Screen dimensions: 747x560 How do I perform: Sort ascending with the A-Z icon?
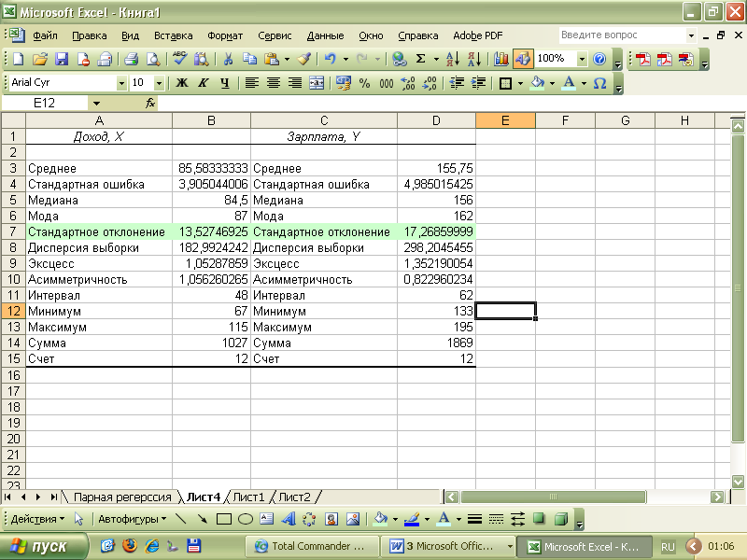pos(452,59)
